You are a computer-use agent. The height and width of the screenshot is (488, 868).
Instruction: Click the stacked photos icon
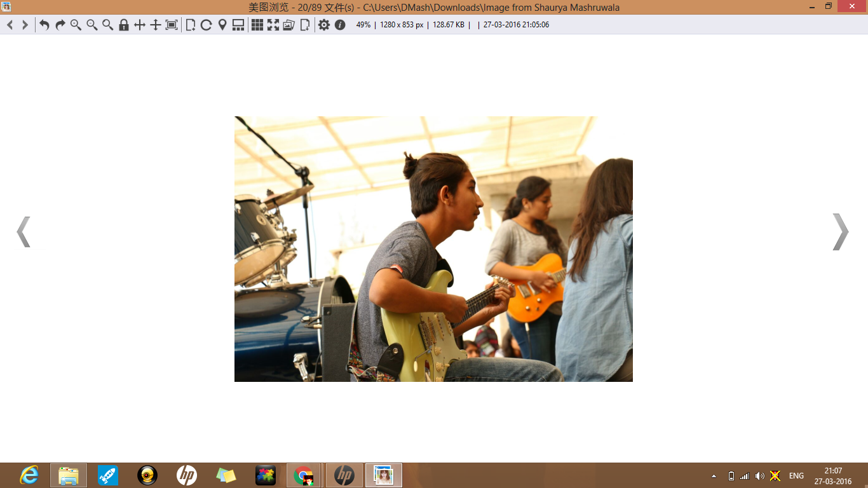pos(289,25)
